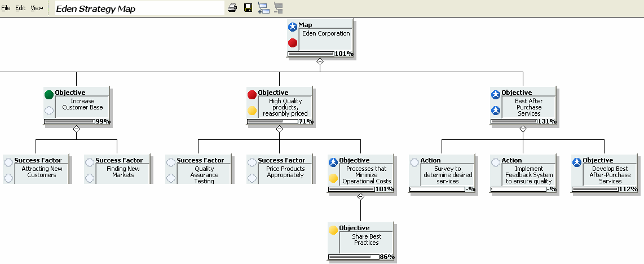Click Increase Customer Base 99% progress bar
Viewport: 644px width, 264px height.
point(69,121)
